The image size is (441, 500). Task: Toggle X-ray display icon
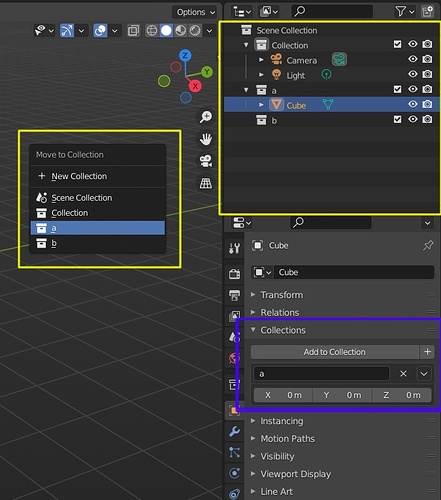click(133, 31)
